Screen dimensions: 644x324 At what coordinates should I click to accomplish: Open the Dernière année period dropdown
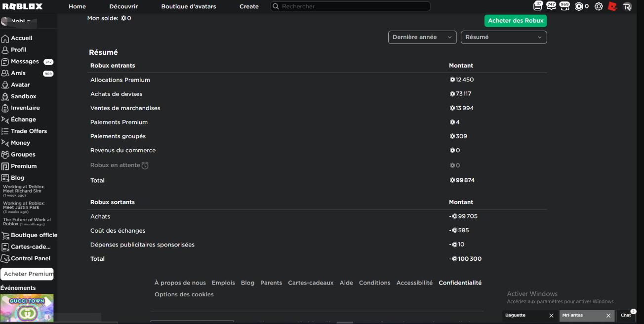[422, 37]
